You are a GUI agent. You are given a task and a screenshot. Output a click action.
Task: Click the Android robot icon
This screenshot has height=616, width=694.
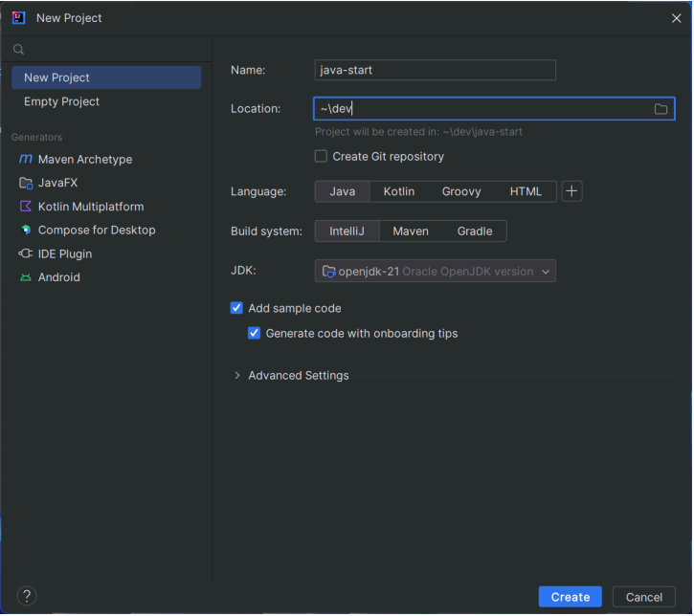tap(26, 277)
